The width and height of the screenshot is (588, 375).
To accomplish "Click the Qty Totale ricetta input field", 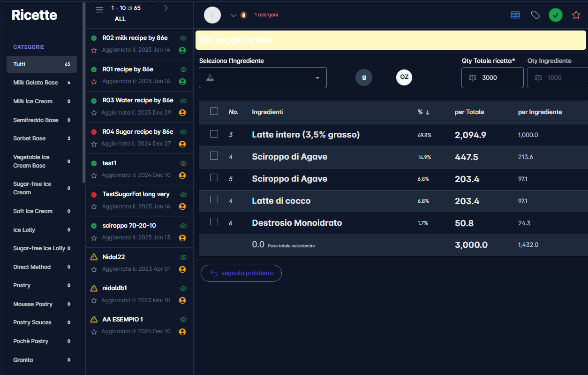I will point(499,77).
